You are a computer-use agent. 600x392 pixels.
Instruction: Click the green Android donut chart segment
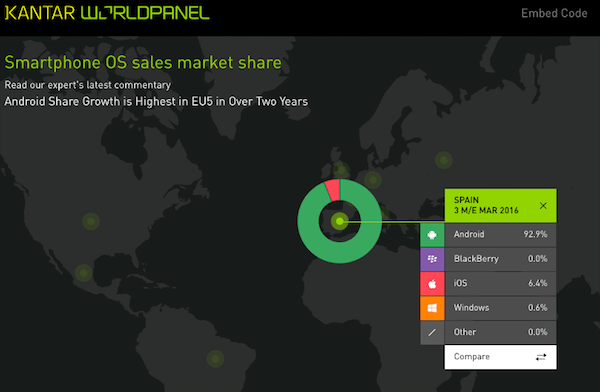[x=340, y=253]
